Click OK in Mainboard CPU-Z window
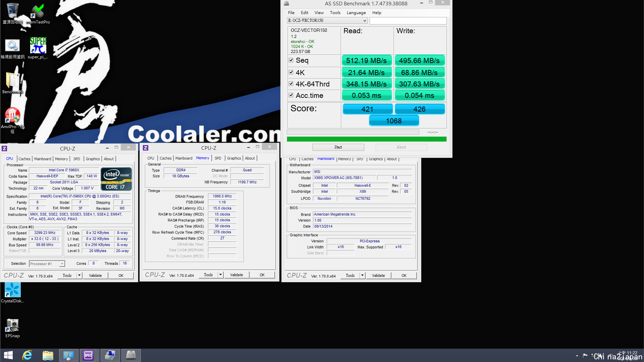644x362 pixels. pyautogui.click(x=404, y=276)
